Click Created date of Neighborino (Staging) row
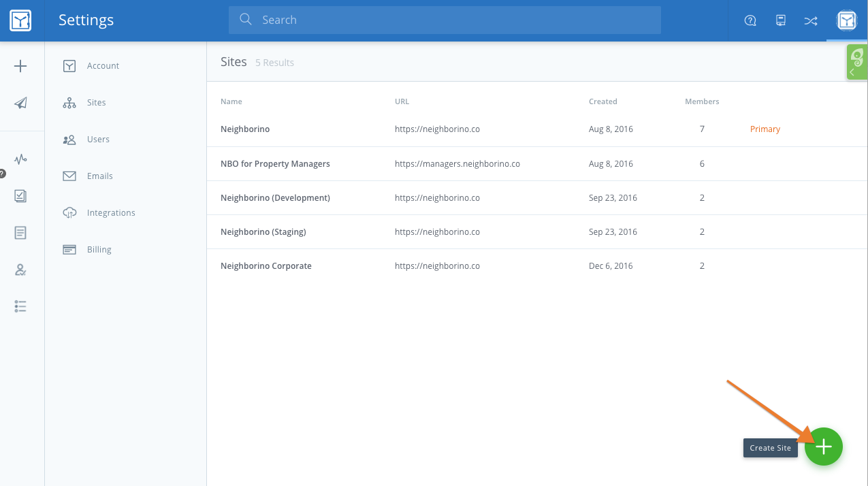This screenshot has height=486, width=868. (x=613, y=232)
